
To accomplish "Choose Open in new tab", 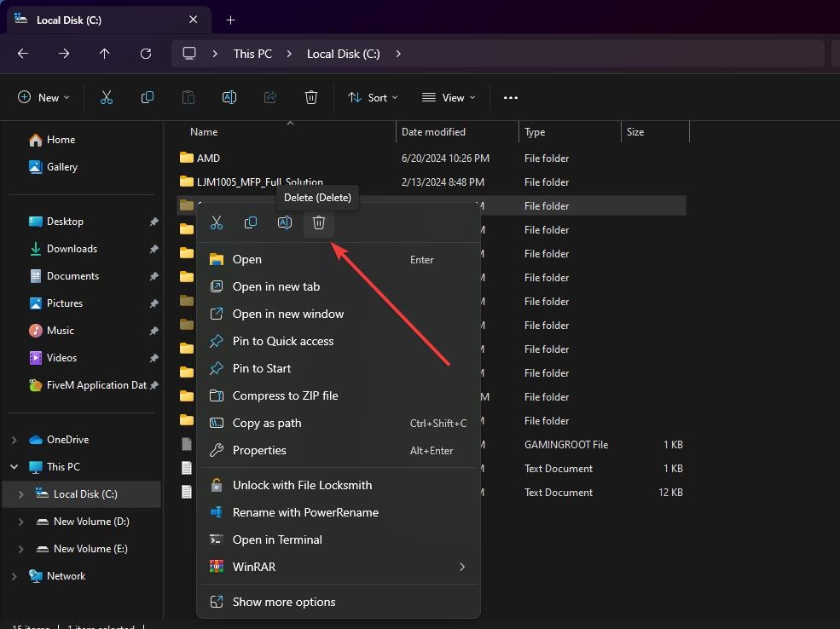I will [x=339, y=287].
